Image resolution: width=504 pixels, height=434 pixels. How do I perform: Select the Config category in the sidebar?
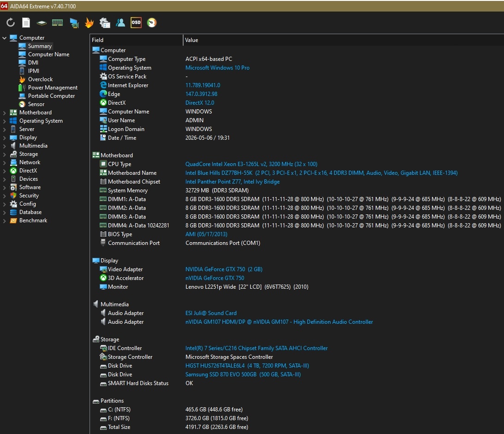(27, 204)
